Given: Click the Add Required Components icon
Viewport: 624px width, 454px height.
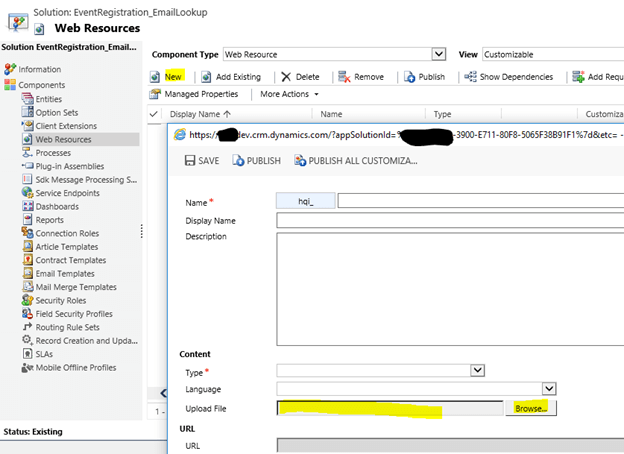Looking at the screenshot, I should coord(578,76).
